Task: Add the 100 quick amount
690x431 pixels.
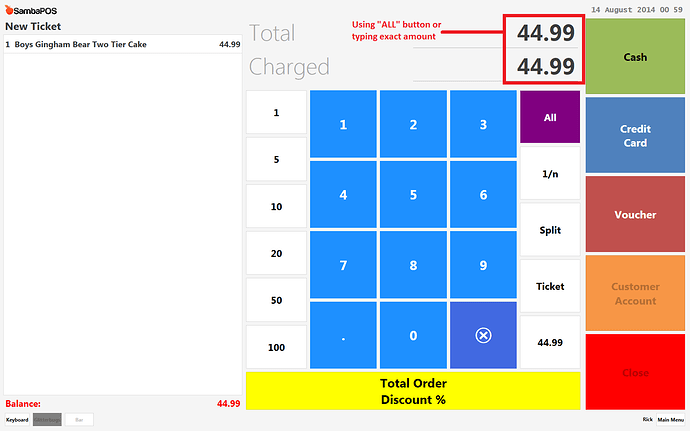Action: click(x=276, y=347)
